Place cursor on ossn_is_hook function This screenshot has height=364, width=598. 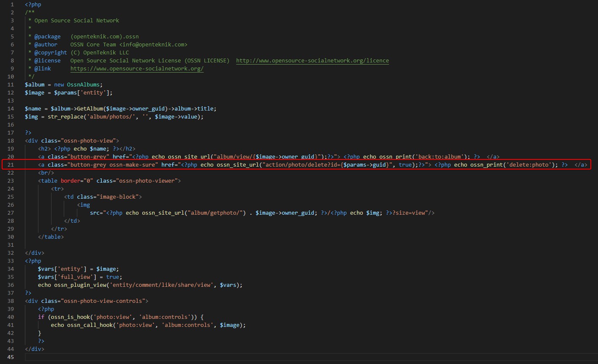coord(68,317)
